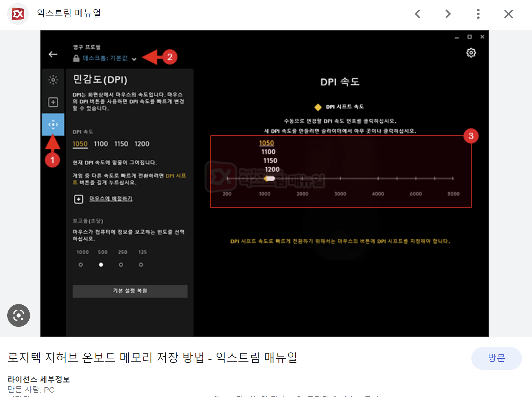The width and height of the screenshot is (532, 397).
Task: Open G HUB settings gear icon
Action: click(471, 53)
